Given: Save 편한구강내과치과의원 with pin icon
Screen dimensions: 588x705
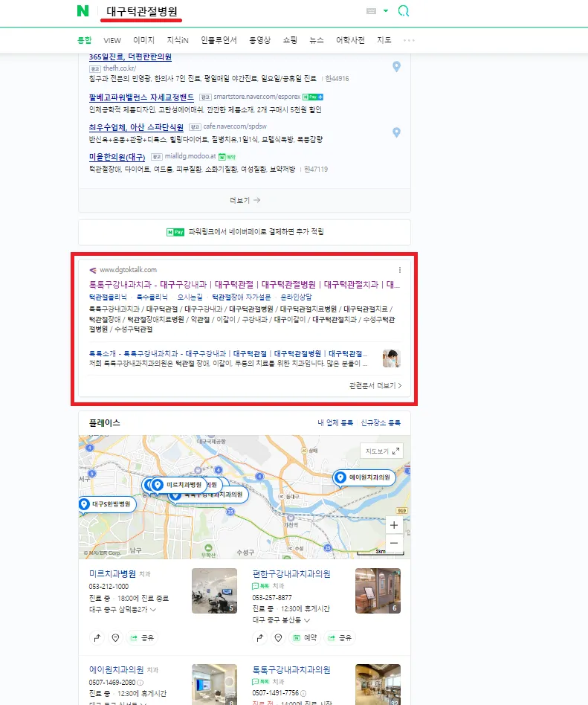Looking at the screenshot, I should point(279,637).
